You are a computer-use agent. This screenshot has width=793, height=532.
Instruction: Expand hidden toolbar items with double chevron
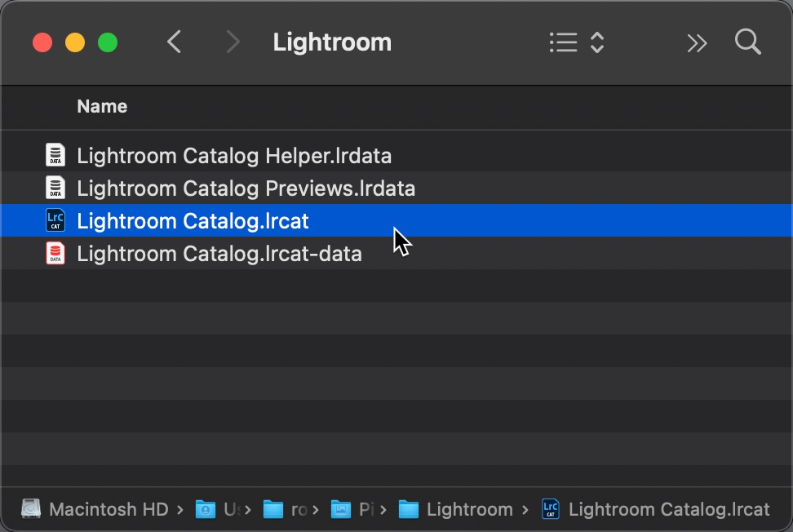(x=697, y=42)
